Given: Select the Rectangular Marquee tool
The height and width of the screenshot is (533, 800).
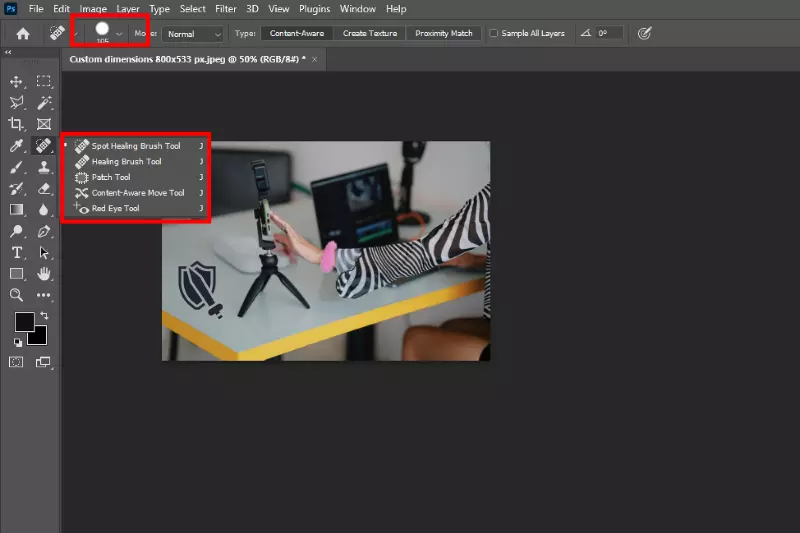Looking at the screenshot, I should [x=43, y=82].
